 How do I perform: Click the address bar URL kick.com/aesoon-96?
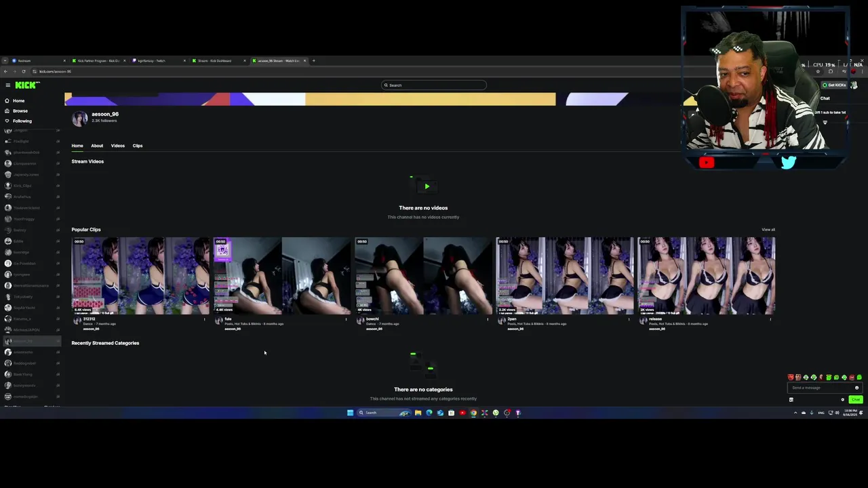(55, 71)
